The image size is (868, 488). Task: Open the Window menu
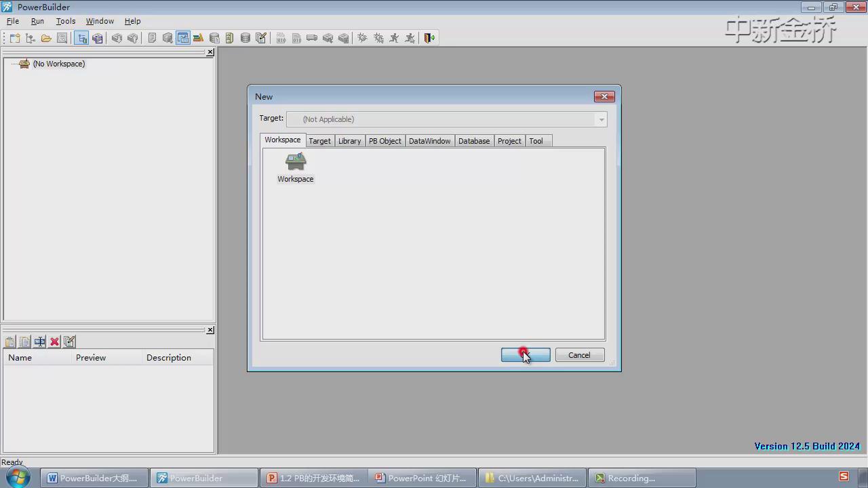(100, 21)
